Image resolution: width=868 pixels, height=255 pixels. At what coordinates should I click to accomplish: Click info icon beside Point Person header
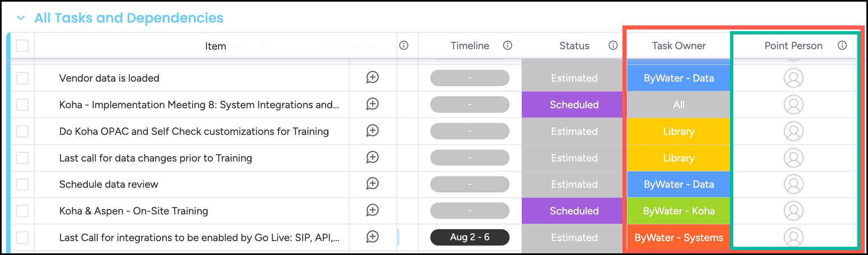842,46
